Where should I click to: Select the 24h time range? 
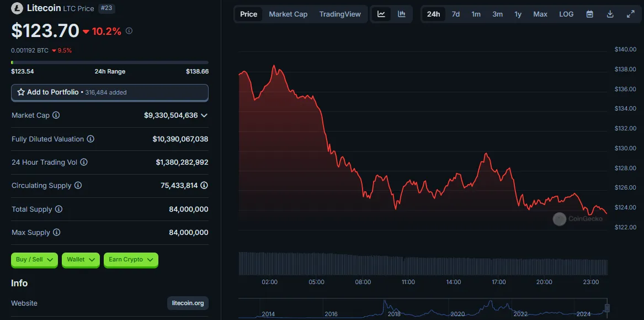click(433, 14)
